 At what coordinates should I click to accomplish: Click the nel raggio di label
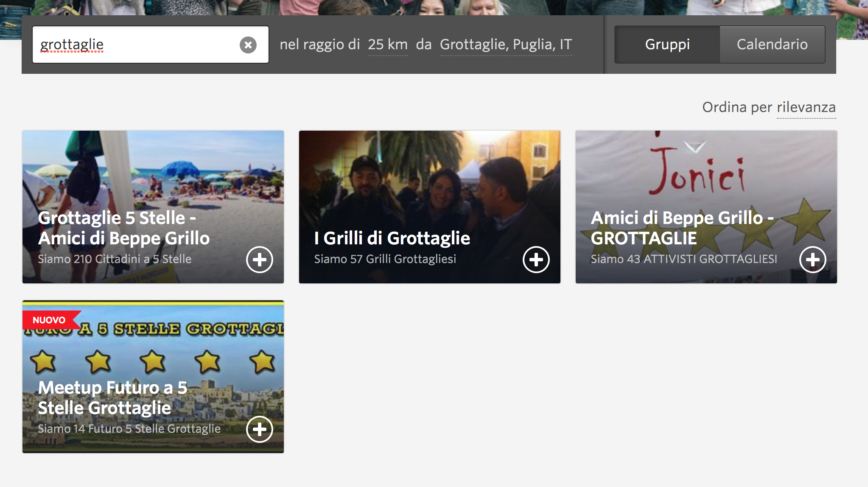(320, 45)
